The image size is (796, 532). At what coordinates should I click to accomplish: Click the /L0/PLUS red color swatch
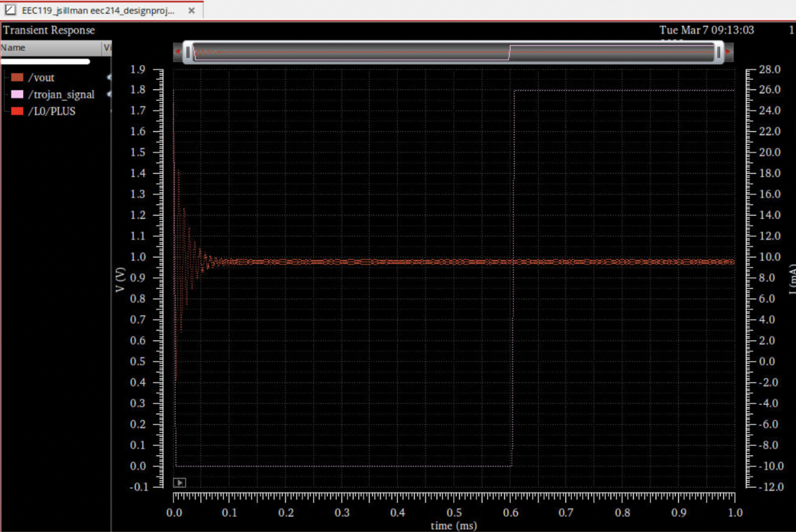(x=17, y=111)
